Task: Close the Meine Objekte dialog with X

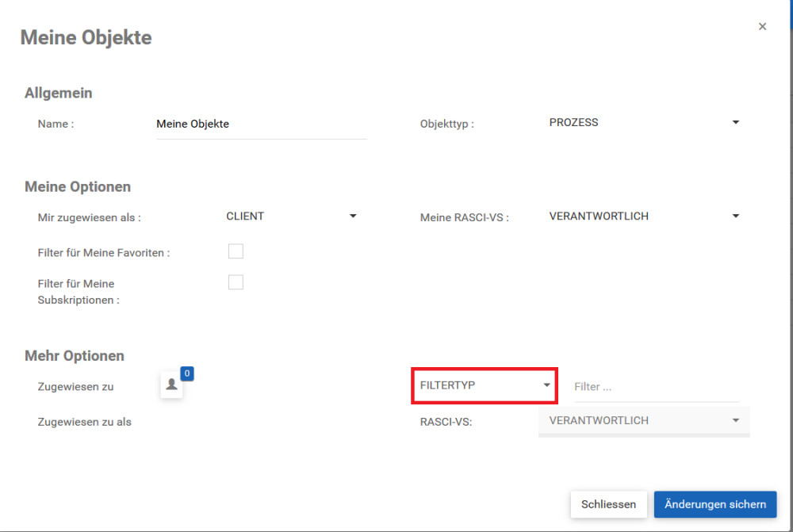Action: [x=762, y=26]
